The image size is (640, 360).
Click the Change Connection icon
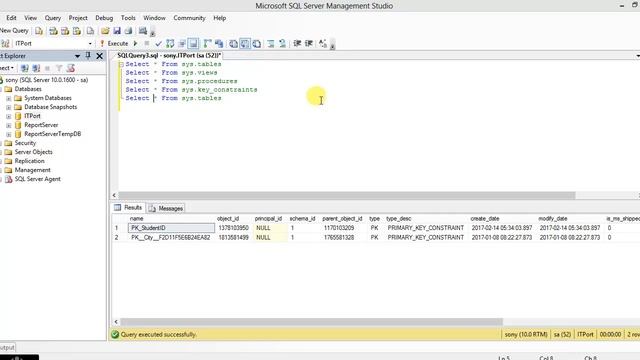click(5, 43)
